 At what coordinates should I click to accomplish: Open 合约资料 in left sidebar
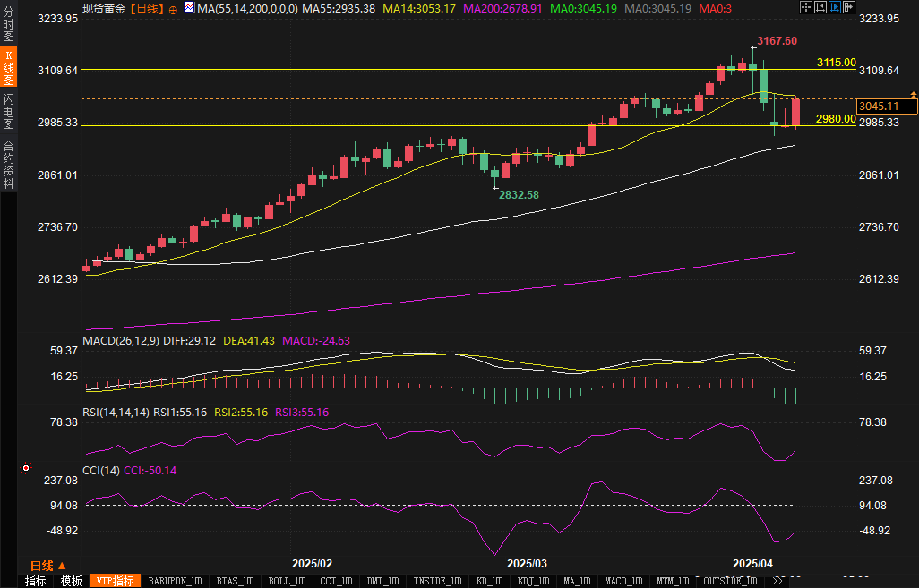pyautogui.click(x=9, y=164)
